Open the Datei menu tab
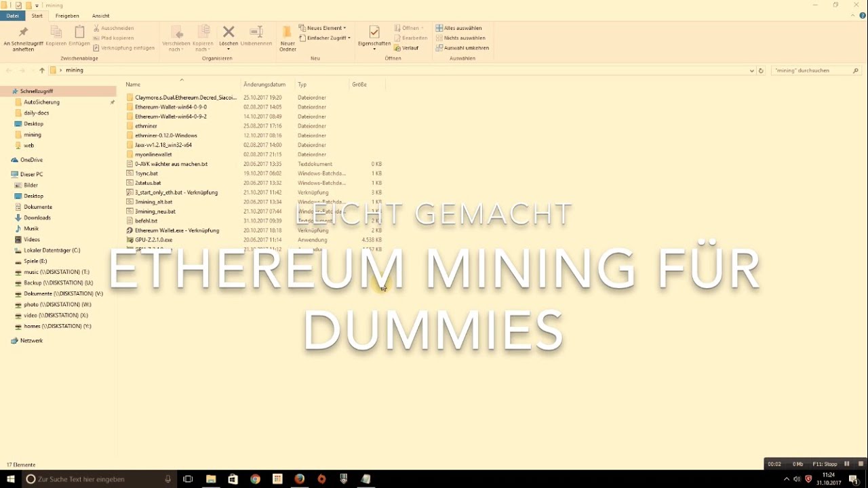868x488 pixels. point(12,16)
